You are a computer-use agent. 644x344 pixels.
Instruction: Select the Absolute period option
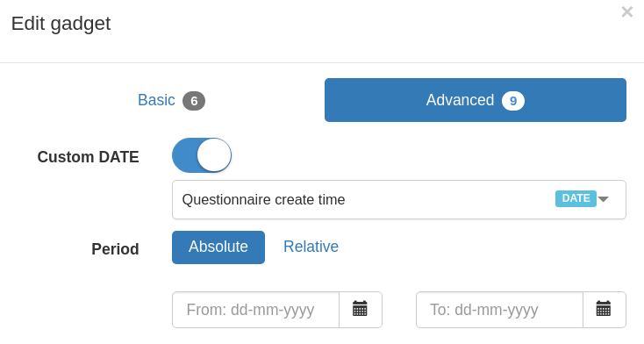pyautogui.click(x=218, y=247)
